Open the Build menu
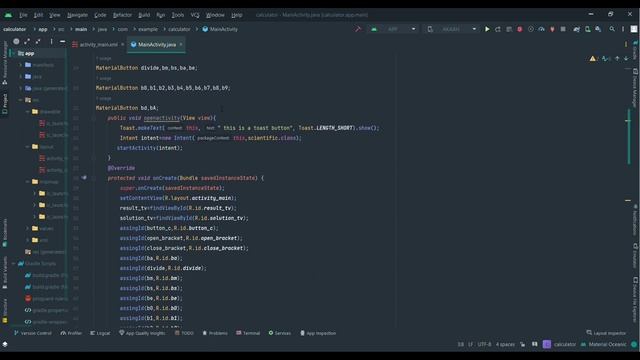The width and height of the screenshot is (640, 360). pyautogui.click(x=144, y=15)
